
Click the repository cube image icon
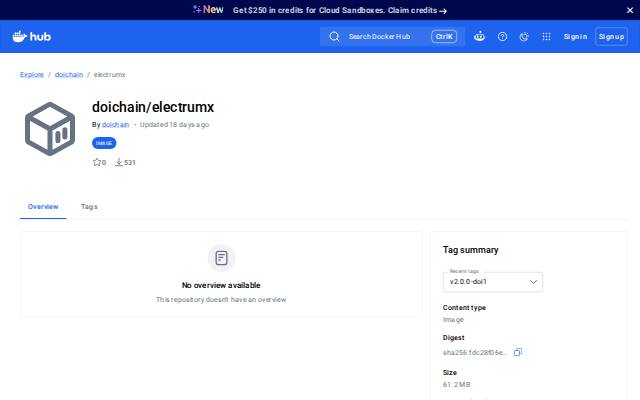pos(50,129)
